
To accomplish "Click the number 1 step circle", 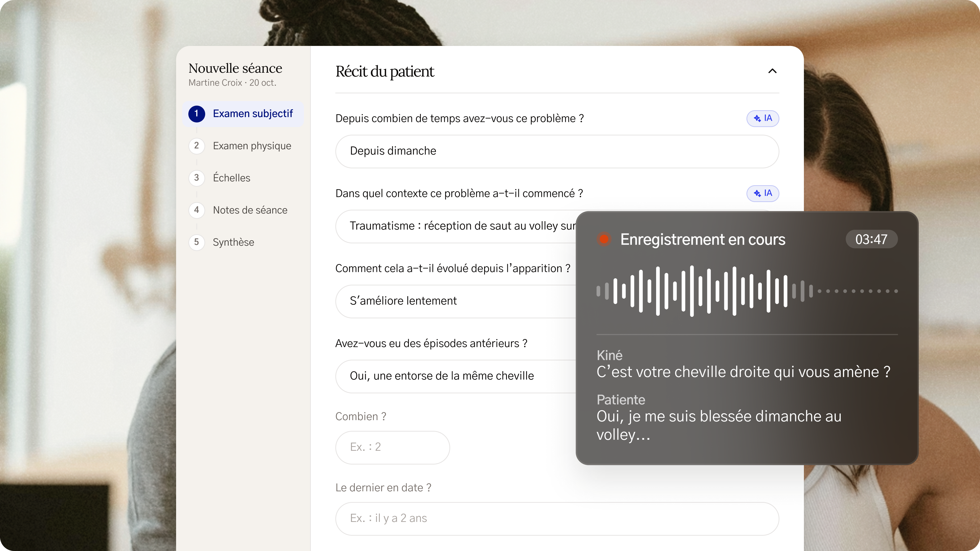I will (x=197, y=114).
